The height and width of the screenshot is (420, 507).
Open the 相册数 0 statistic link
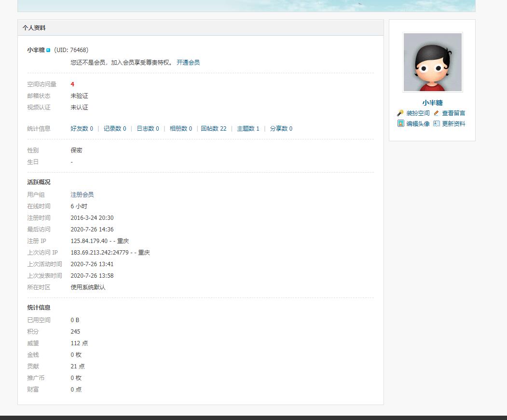181,128
